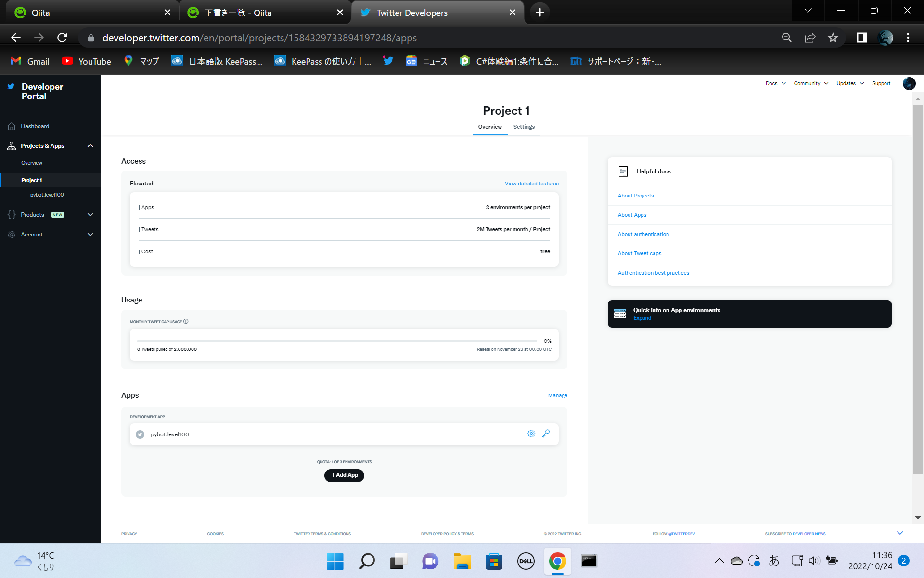Open the Privacy footer link
This screenshot has height=578, width=924.
(129, 534)
